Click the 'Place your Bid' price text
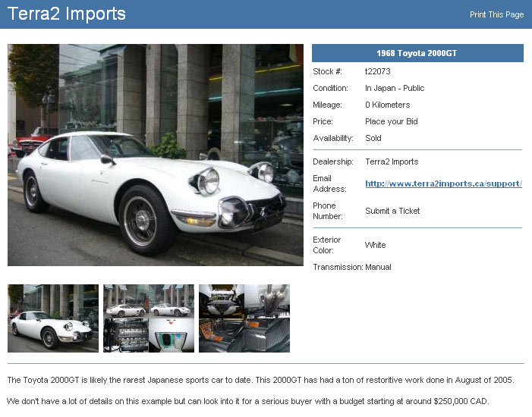This screenshot has width=532, height=417. [391, 121]
